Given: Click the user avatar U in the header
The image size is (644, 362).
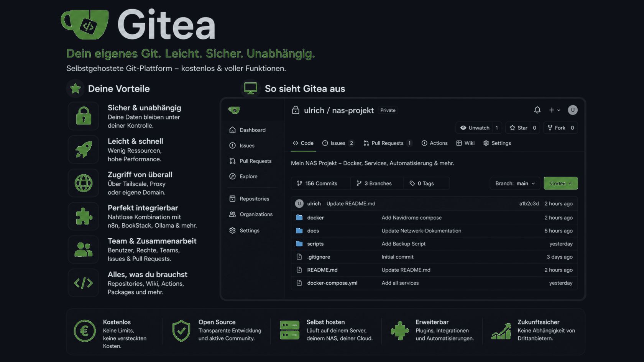Looking at the screenshot, I should pyautogui.click(x=572, y=110).
